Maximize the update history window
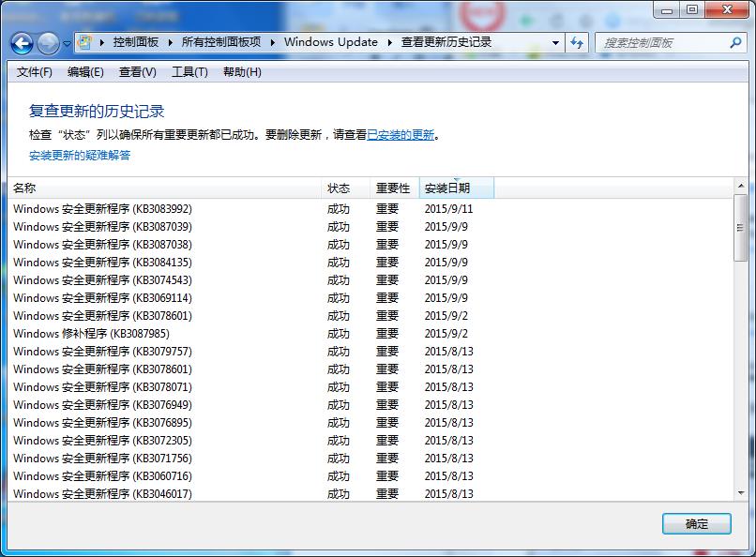Viewport: 756px width, 557px height. click(x=692, y=9)
